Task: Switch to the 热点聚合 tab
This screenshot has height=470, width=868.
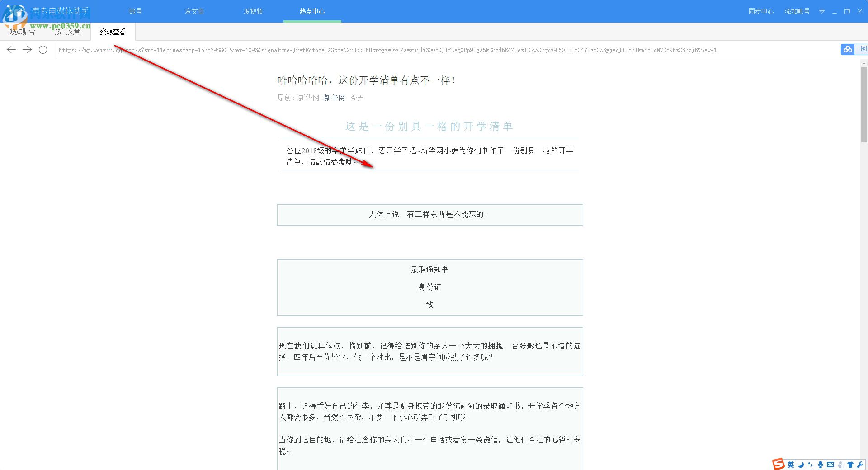Action: [23, 32]
